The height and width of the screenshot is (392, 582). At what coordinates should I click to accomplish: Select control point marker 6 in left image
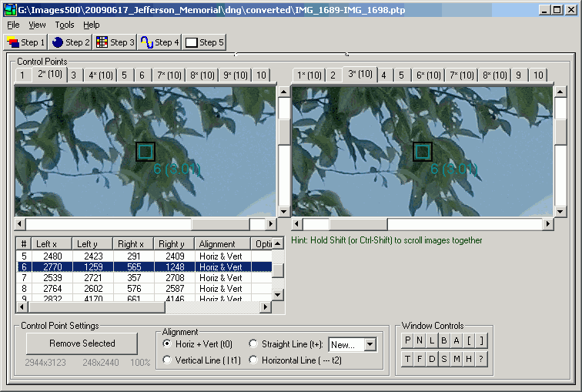(145, 152)
